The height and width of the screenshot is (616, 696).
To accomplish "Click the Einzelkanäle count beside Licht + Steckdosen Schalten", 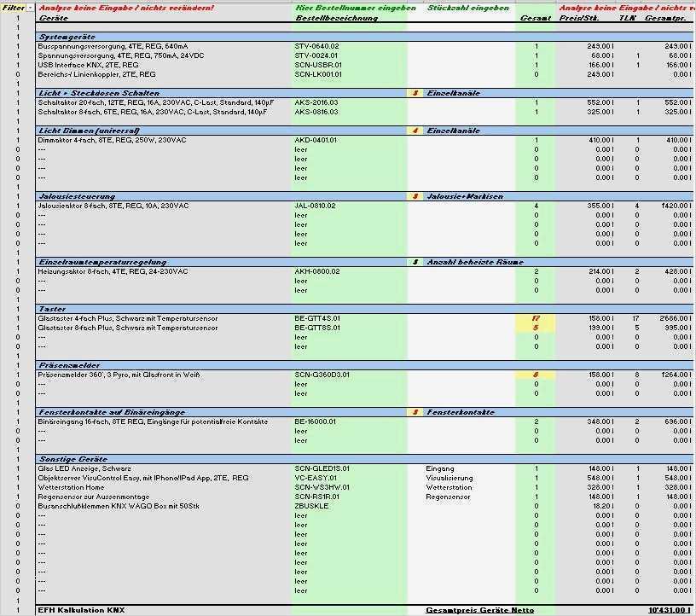I will 416,93.
